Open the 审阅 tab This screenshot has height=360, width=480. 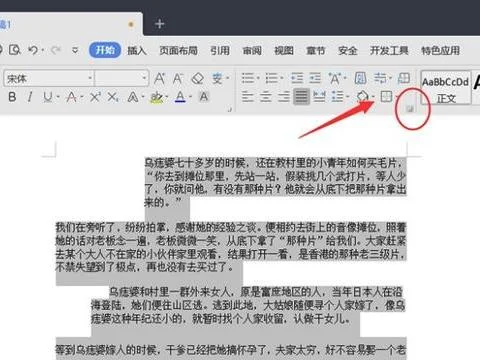[x=252, y=51]
